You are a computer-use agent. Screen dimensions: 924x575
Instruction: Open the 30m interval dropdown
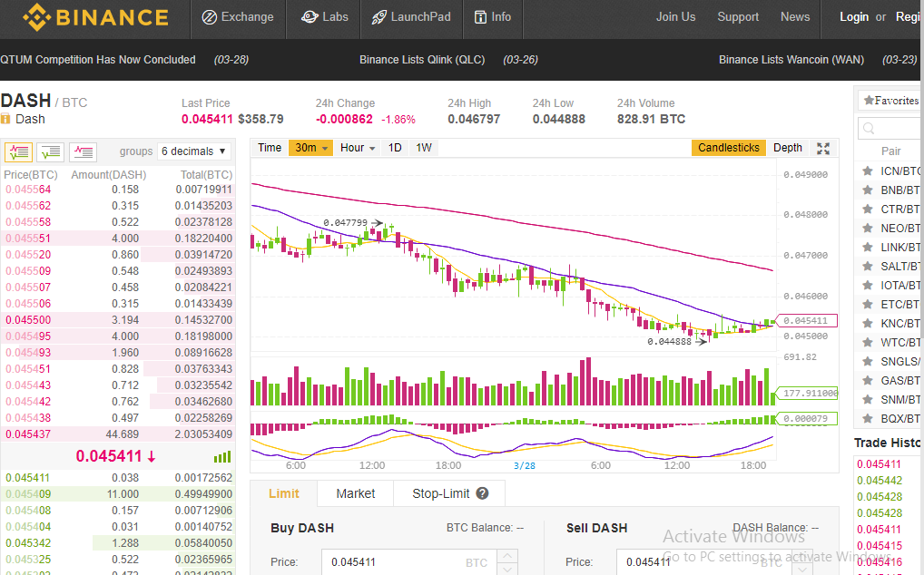tap(310, 148)
